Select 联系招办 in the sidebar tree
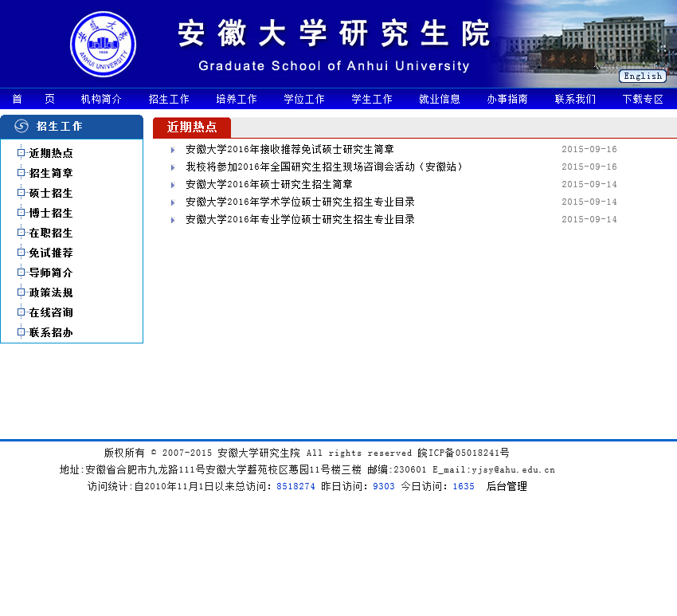Screen dimensions: 677x616 coord(51,332)
